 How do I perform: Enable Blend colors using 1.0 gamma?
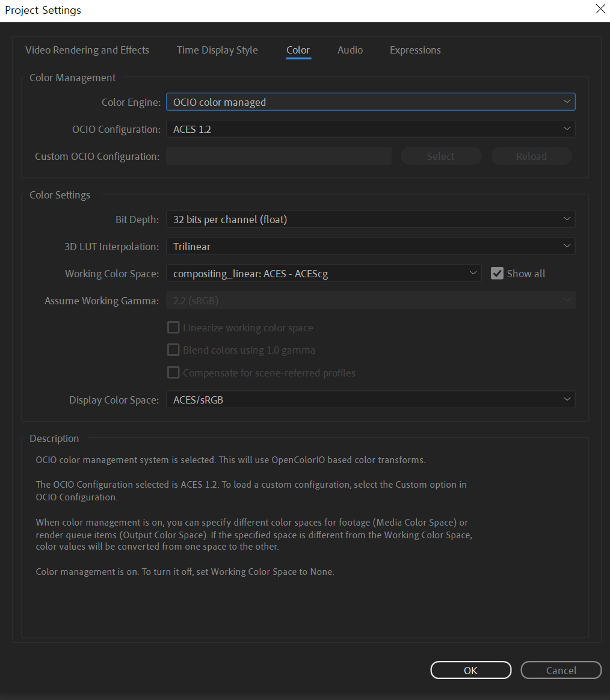coord(173,350)
